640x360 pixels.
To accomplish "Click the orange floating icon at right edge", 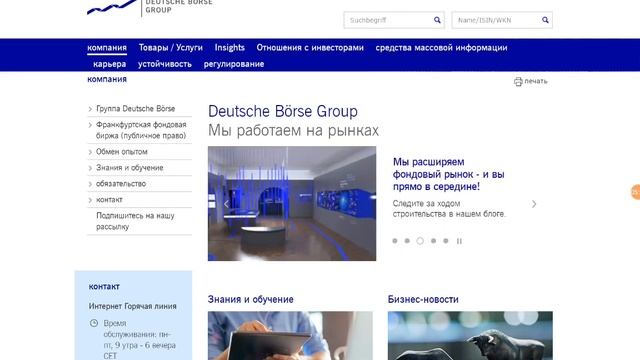I will pos(636,192).
